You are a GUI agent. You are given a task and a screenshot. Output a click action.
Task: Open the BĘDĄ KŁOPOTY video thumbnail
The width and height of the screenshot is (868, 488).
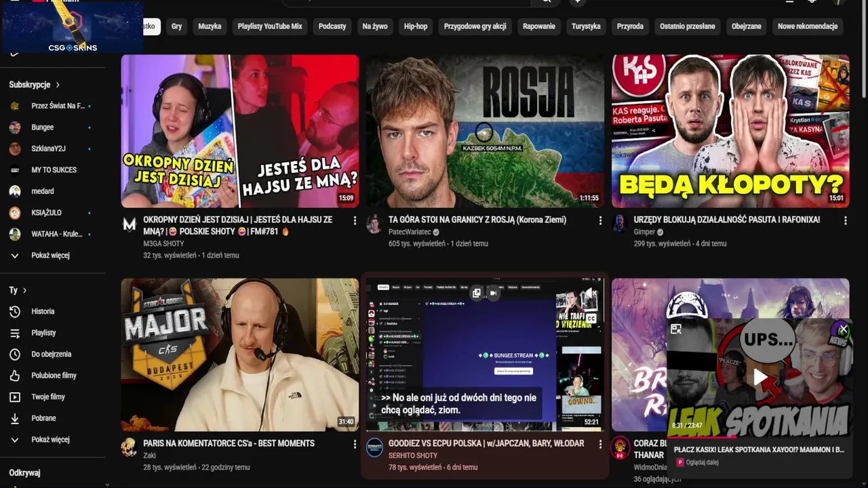point(730,131)
